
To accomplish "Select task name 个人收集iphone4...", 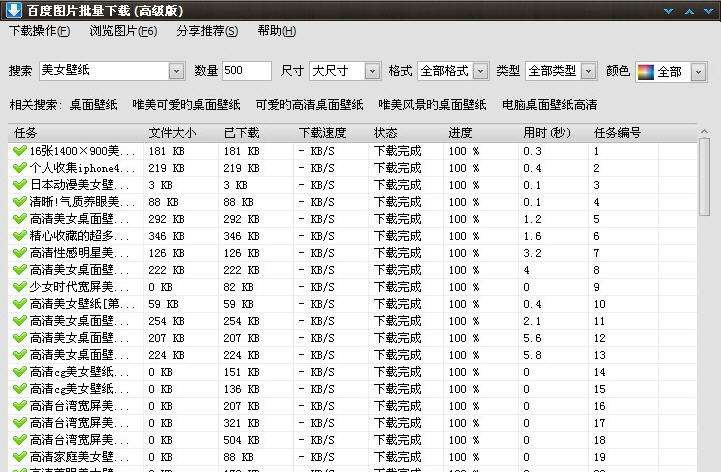I will tap(82, 168).
